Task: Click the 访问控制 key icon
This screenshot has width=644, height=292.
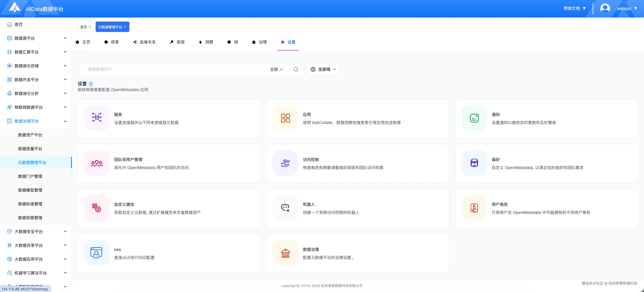Action: point(285,163)
